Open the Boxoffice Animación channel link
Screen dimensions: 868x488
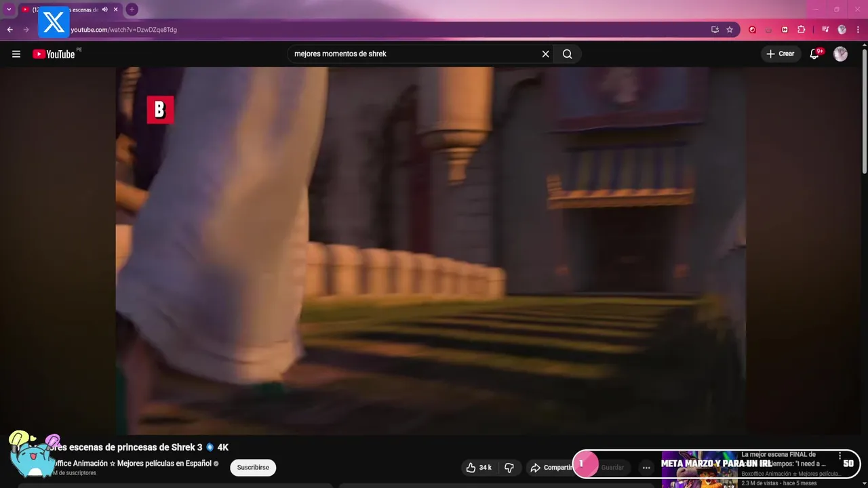132,464
